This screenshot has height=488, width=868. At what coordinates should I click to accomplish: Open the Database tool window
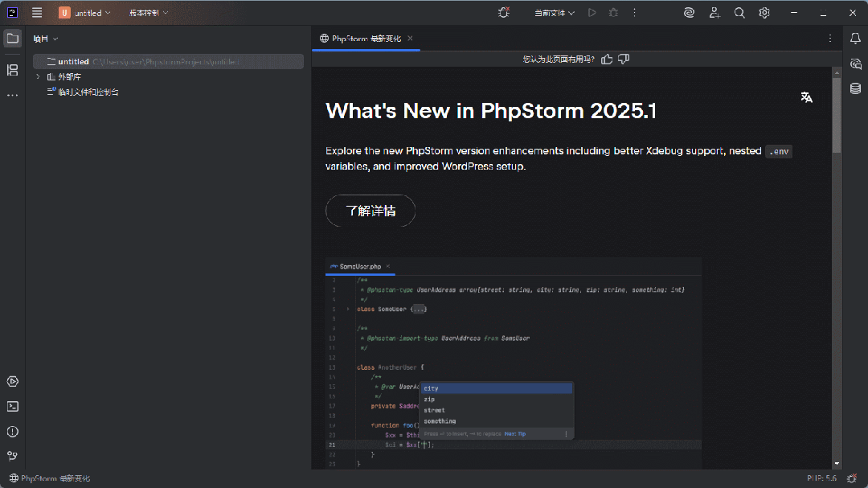click(855, 88)
